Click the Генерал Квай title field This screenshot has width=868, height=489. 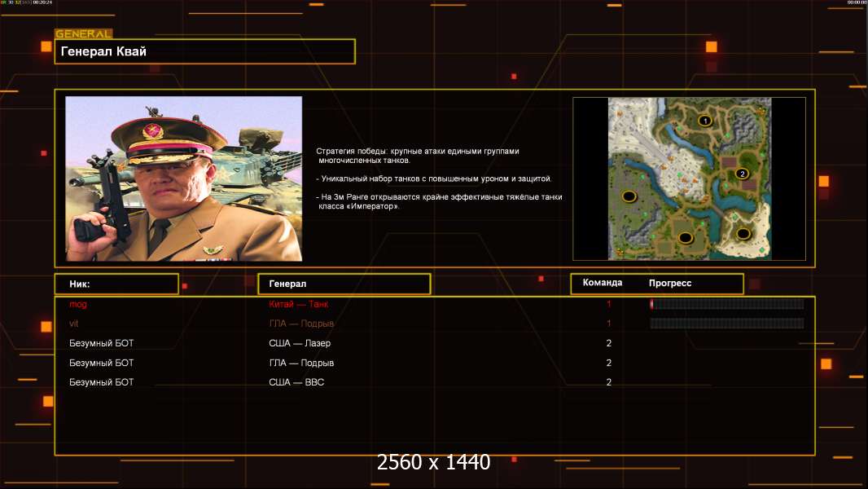204,51
